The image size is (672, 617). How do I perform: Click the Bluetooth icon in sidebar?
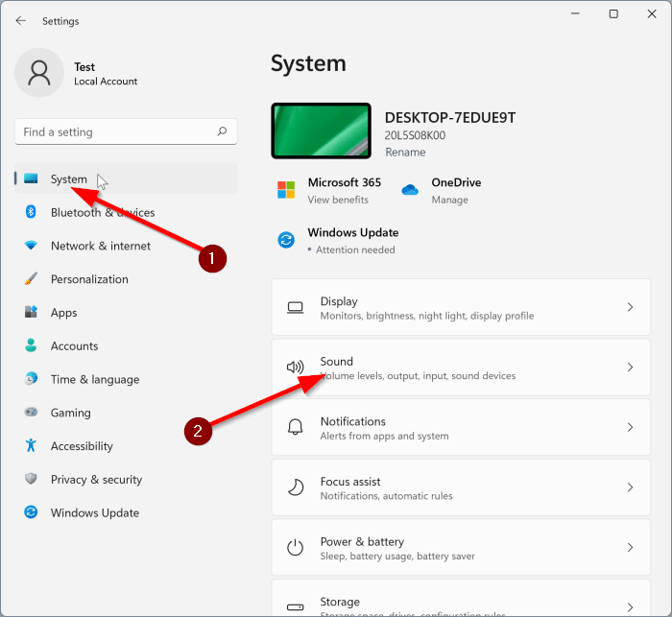click(31, 212)
